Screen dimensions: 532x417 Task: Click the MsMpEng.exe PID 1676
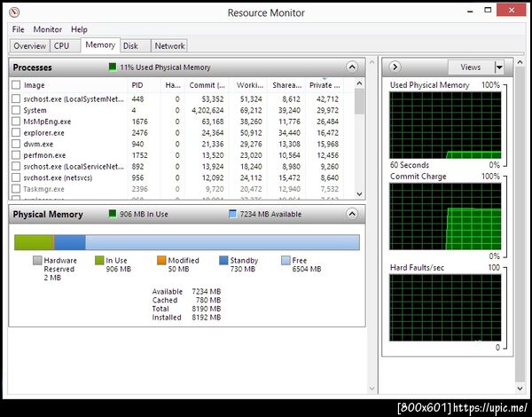tap(139, 122)
